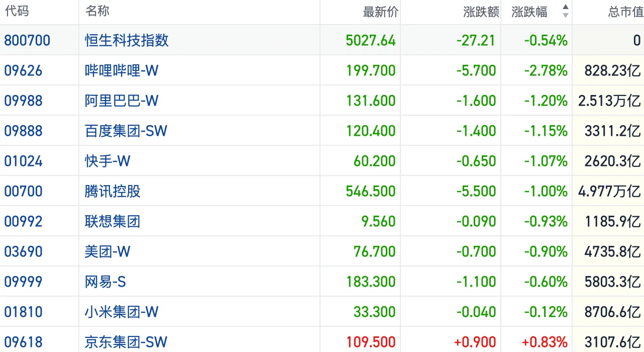The height and width of the screenshot is (352, 644).
Task: Click stock code 01810 for 小米集团
Action: click(23, 312)
